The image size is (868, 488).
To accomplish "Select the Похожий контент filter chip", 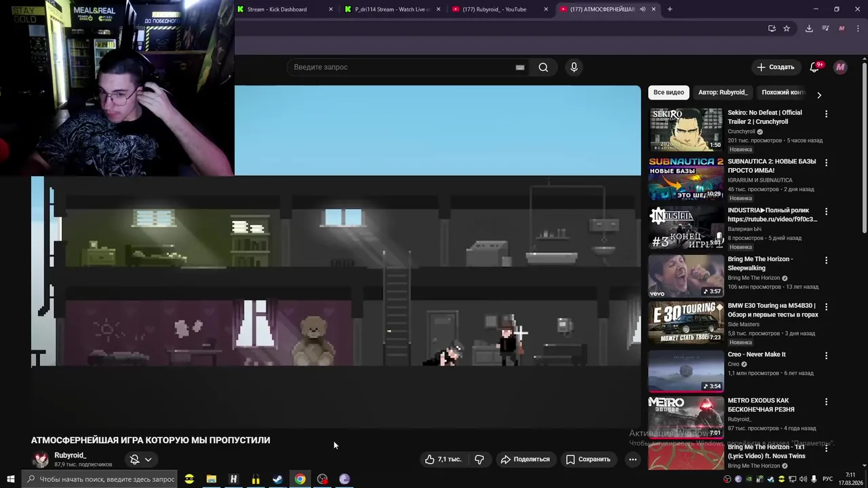I will (783, 92).
